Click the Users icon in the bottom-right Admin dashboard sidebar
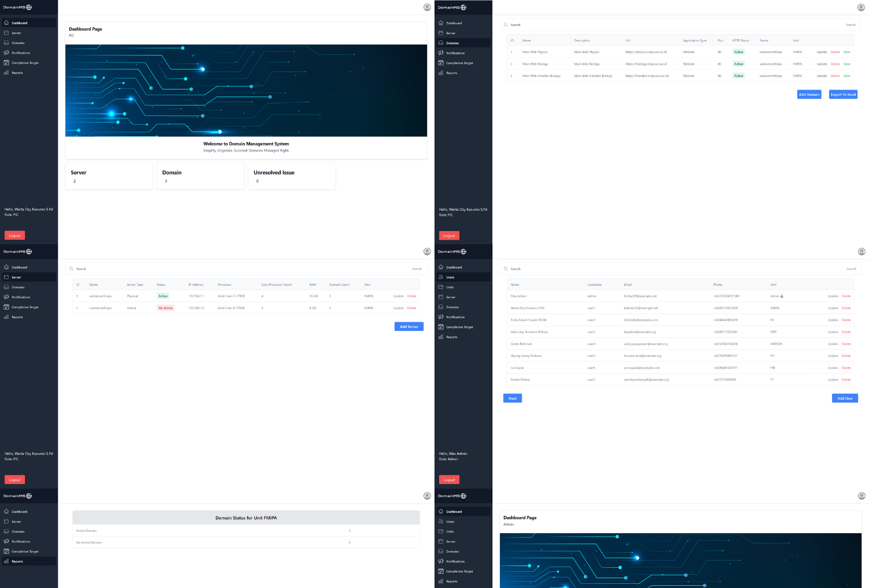The width and height of the screenshot is (869, 588). (441, 522)
